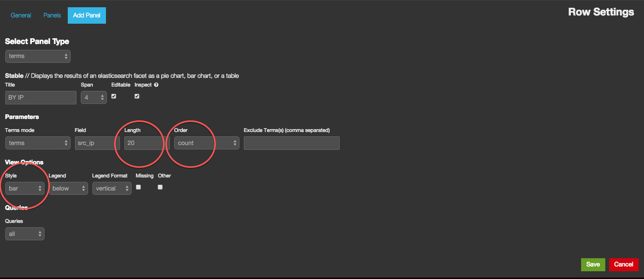Click the Title field containing BY IP
This screenshot has height=279, width=644.
pyautogui.click(x=41, y=98)
